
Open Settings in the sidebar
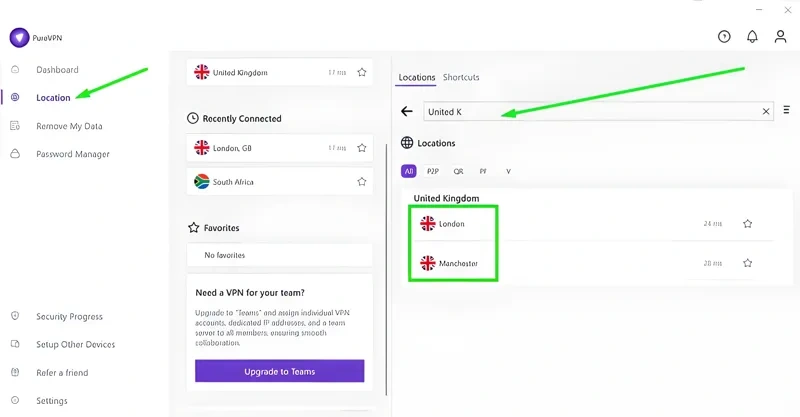pyautogui.click(x=52, y=401)
